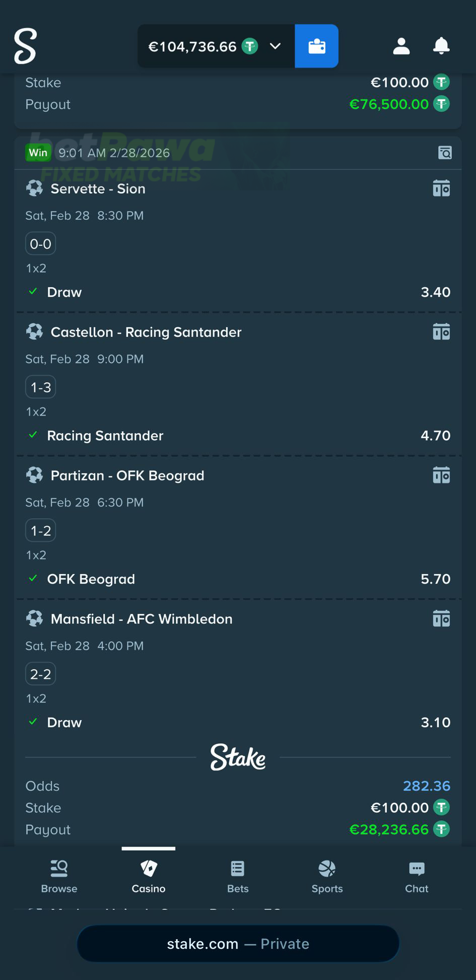
Task: Expand the balance currency dropdown chevron
Action: point(275,46)
